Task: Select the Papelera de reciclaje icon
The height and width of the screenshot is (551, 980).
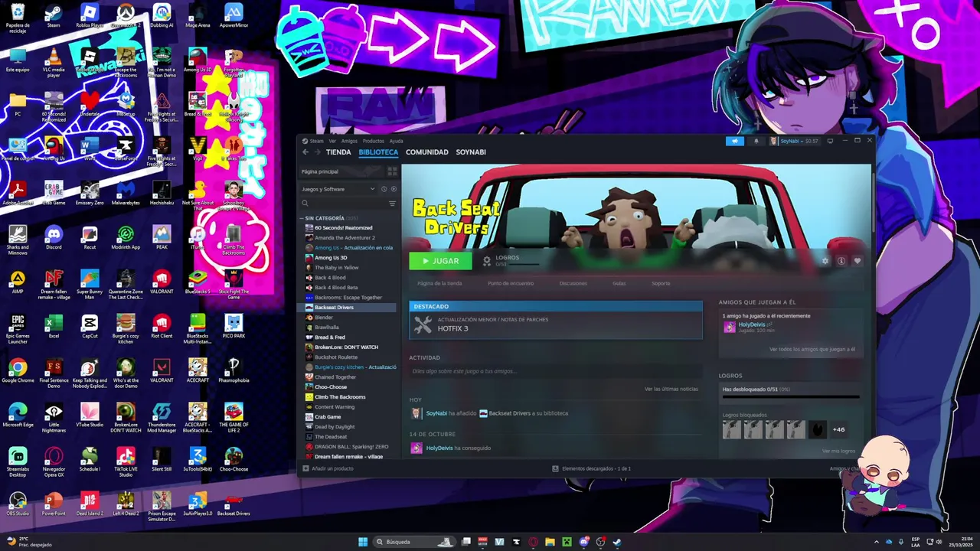Action: (17, 18)
